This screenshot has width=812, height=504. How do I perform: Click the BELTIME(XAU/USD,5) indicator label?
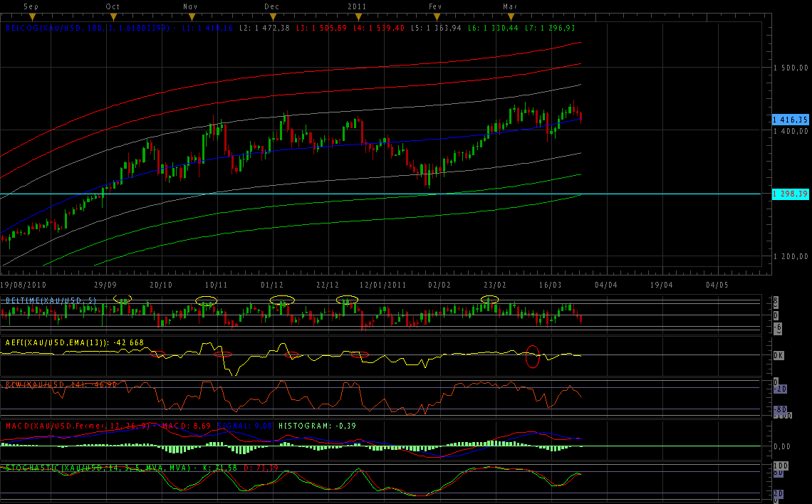(x=50, y=301)
